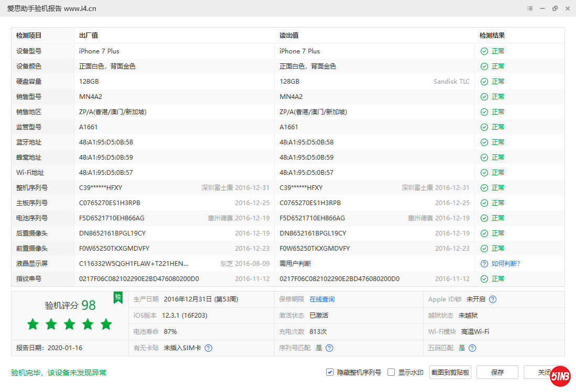
Task: Click the help icon next to 序列号匹配
Action: pos(329,348)
